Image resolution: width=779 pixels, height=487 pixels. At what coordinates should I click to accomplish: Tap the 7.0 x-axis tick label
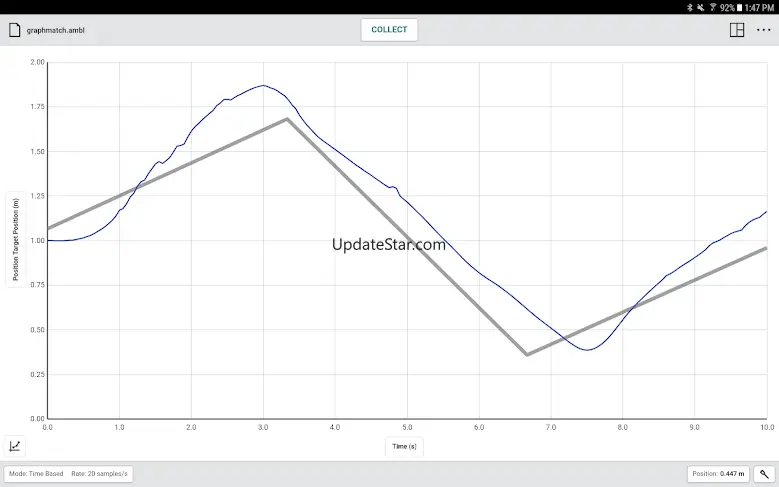(x=551, y=427)
